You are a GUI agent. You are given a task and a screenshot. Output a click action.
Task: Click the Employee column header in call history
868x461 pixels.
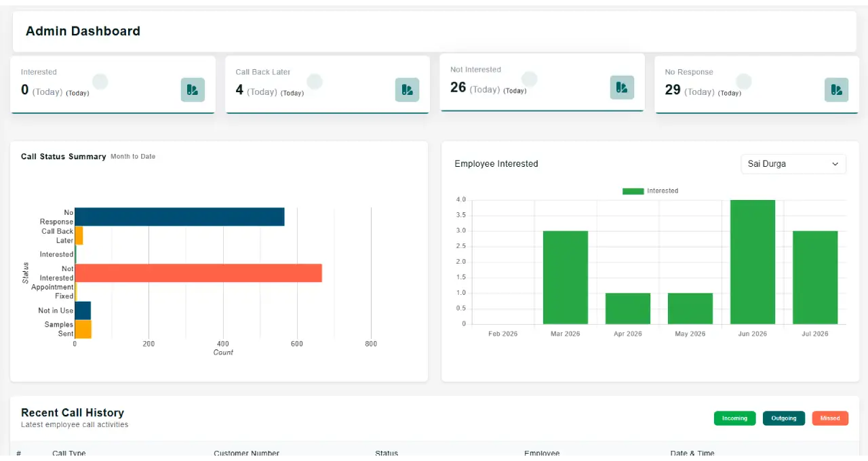click(x=542, y=454)
